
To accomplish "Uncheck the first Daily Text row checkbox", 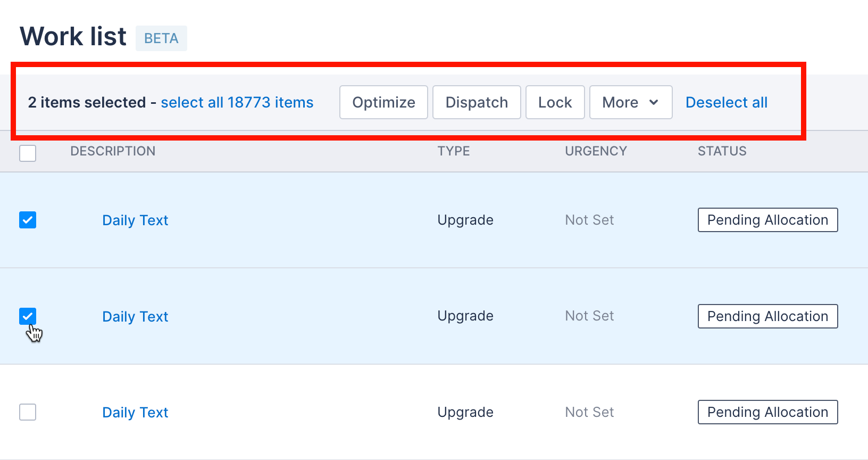I will click(28, 220).
